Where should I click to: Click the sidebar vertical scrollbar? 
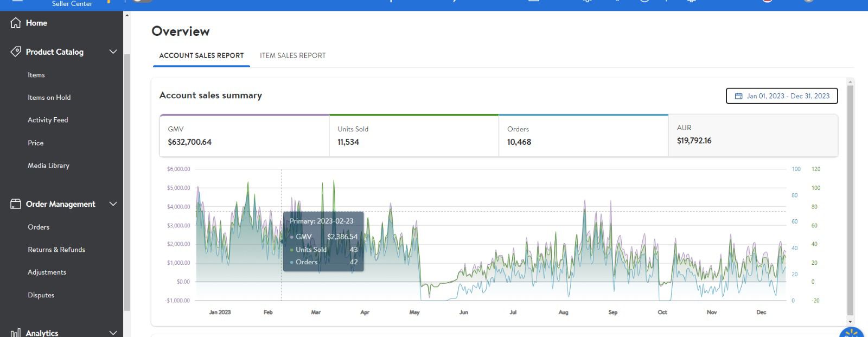[x=127, y=182]
